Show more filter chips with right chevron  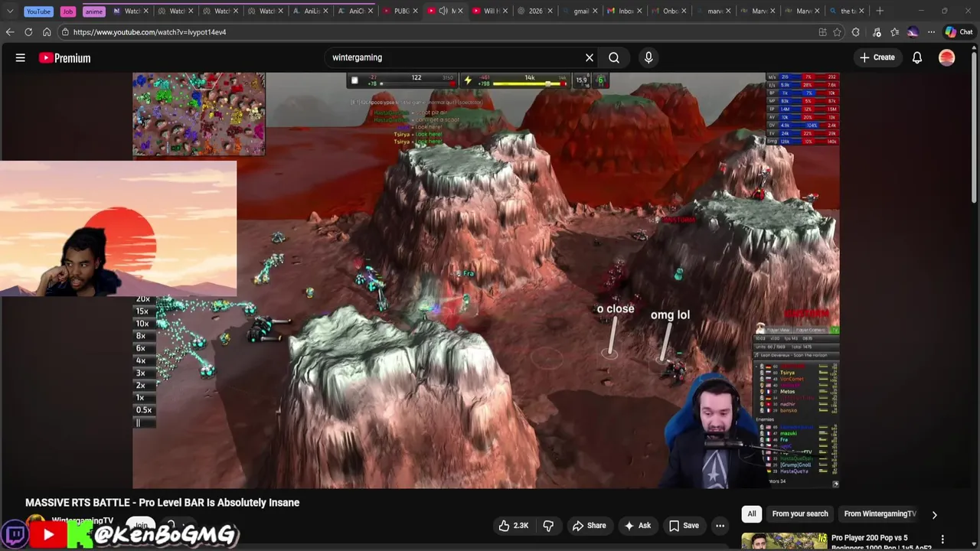pyautogui.click(x=934, y=514)
